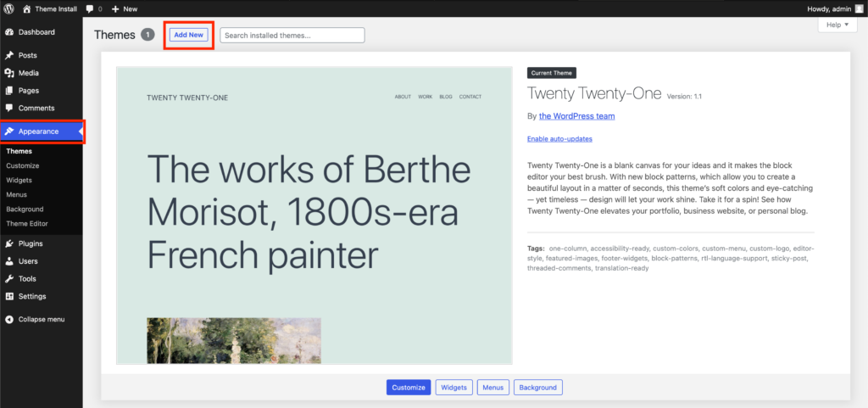Click the Pages icon in sidebar

click(x=9, y=91)
